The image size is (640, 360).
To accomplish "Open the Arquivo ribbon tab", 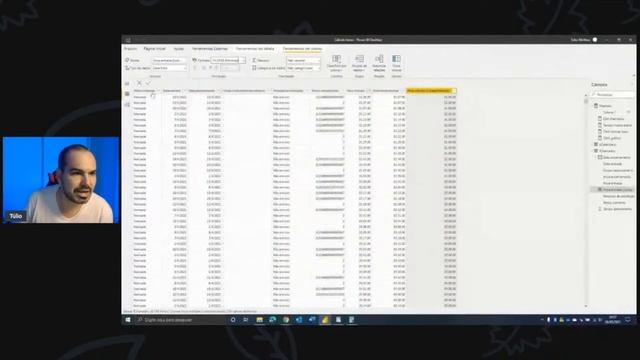I will (x=130, y=49).
